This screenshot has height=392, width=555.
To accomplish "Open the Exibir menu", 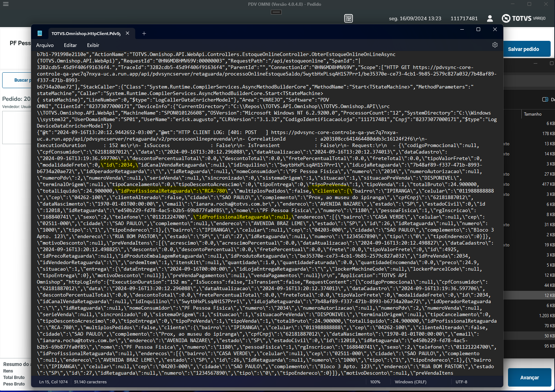I will point(93,45).
